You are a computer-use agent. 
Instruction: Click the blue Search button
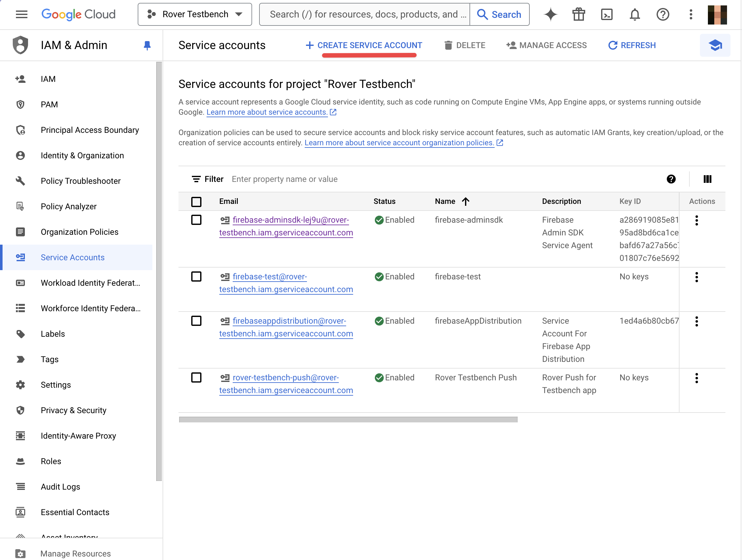499,14
